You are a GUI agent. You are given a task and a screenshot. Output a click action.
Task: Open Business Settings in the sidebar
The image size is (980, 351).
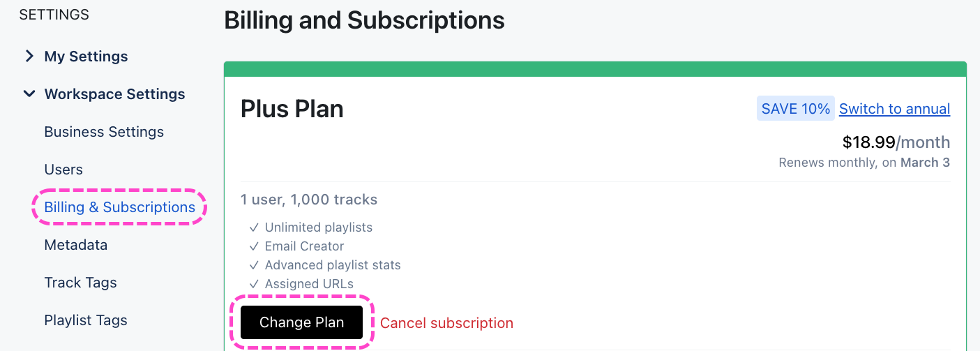click(104, 132)
